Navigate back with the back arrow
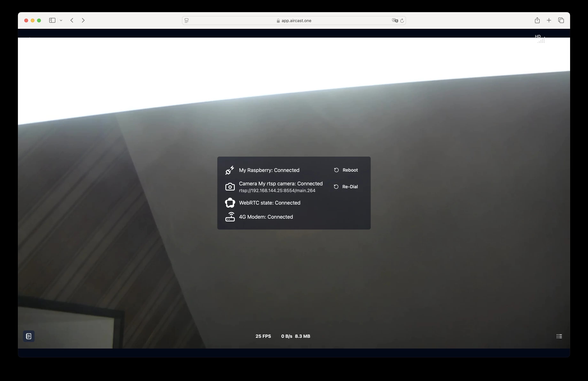 coord(72,20)
